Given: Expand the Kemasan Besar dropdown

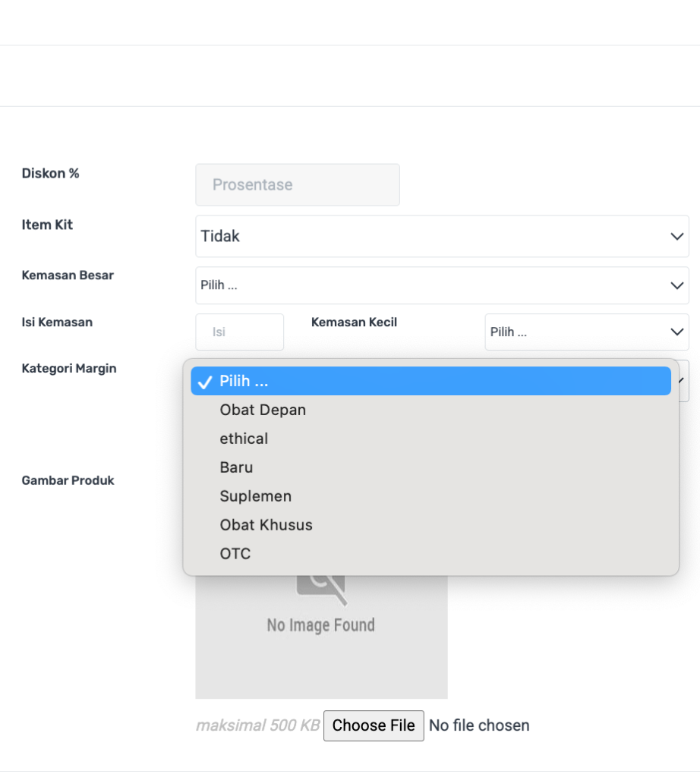Looking at the screenshot, I should pyautogui.click(x=442, y=285).
